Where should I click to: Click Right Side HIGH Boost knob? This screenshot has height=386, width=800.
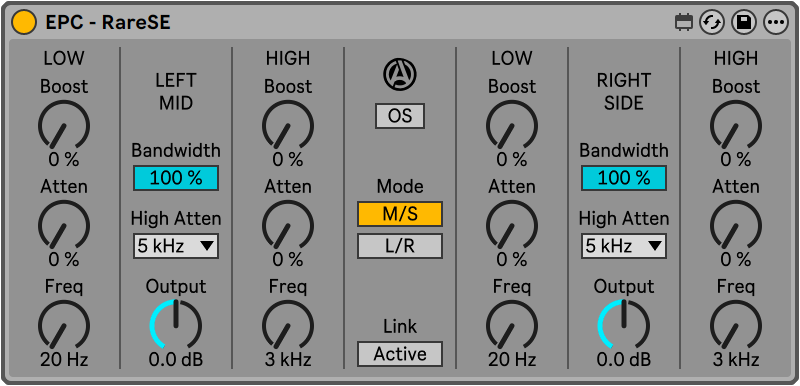point(736,125)
